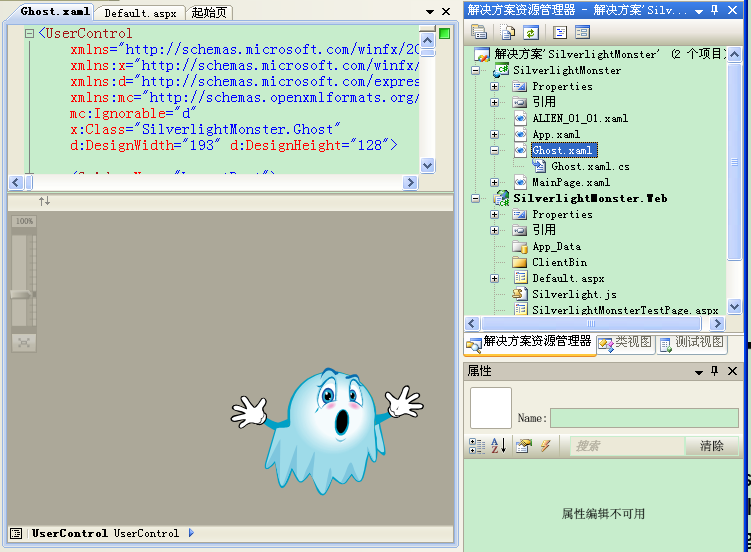The image size is (751, 552).
Task: Click Show All Files toolbar icon
Action: pyautogui.click(x=508, y=32)
